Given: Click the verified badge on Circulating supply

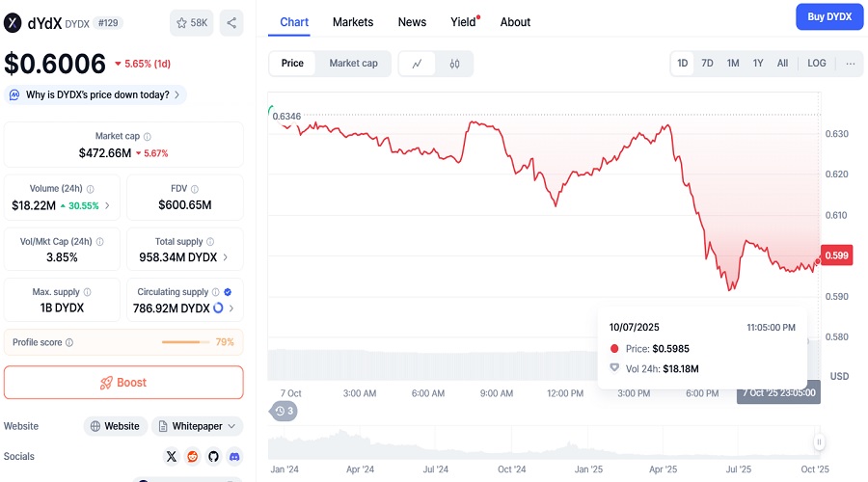Looking at the screenshot, I should (228, 292).
